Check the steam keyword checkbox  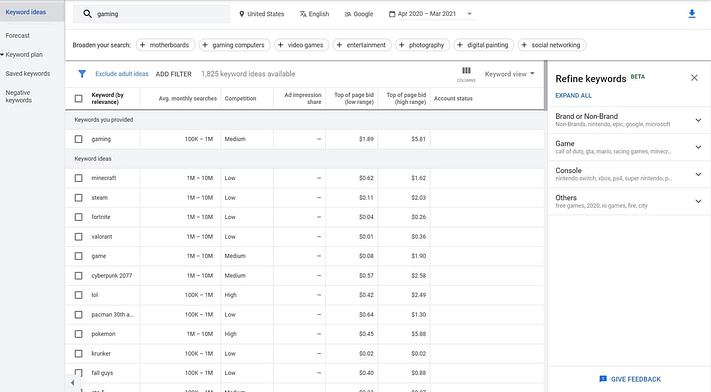click(x=78, y=198)
